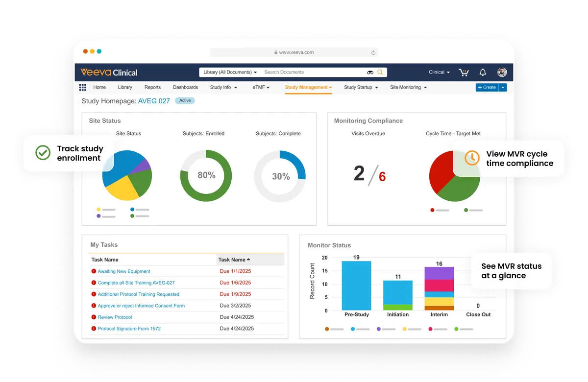Expand the Study Startup menu
This screenshot has height=382, width=588.
(x=361, y=87)
